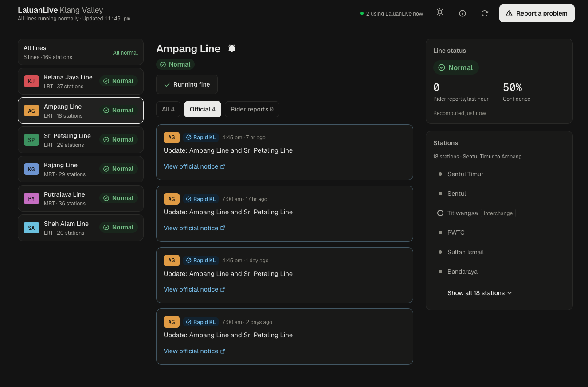
Task: Click the SA line badge
Action: 31,228
